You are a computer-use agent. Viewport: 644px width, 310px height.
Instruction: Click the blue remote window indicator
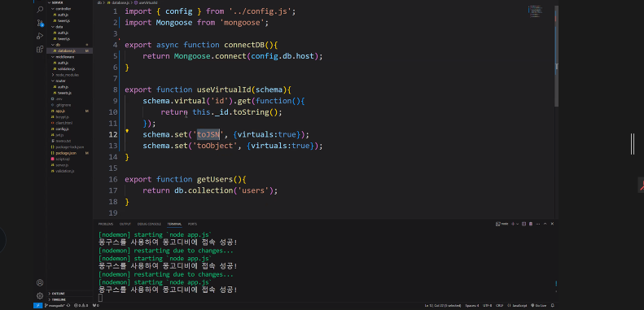(x=37, y=305)
